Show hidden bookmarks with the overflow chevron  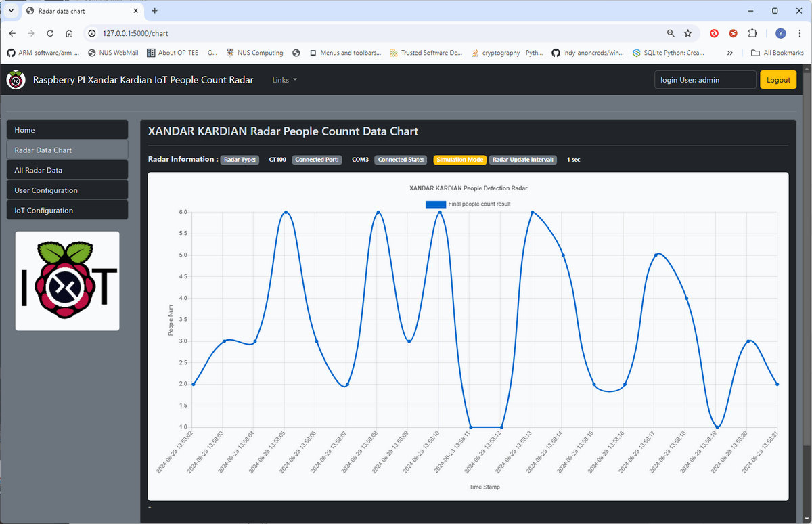pos(729,53)
